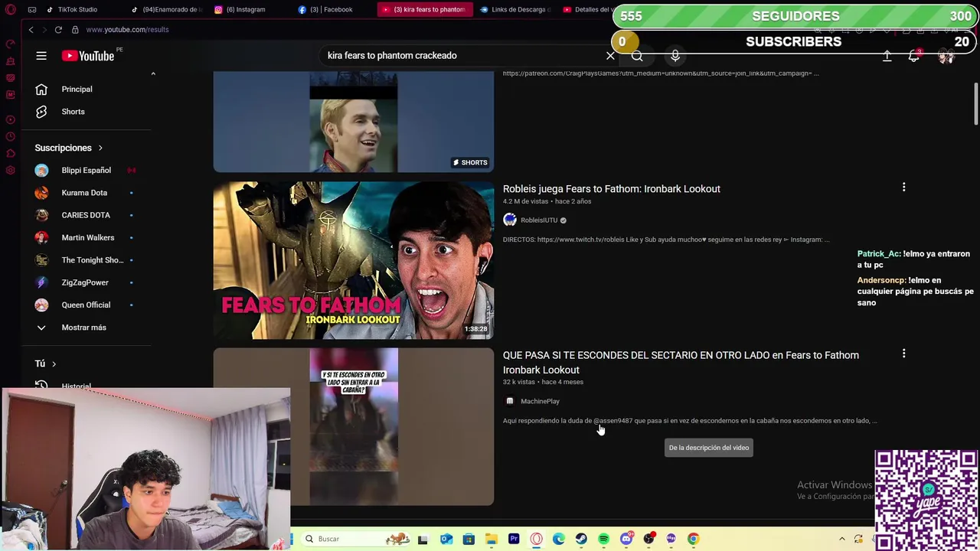The width and height of the screenshot is (980, 551).
Task: Open Microsoft Edge from taskbar
Action: 559,539
